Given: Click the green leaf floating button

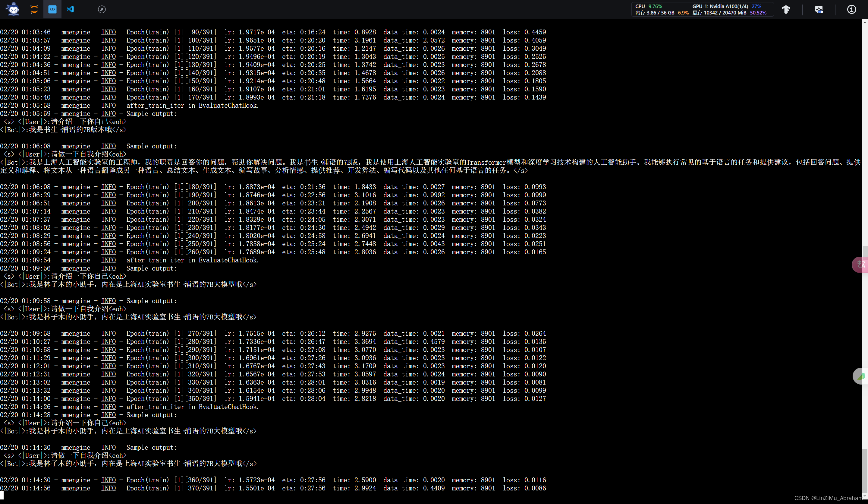Looking at the screenshot, I should point(860,376).
